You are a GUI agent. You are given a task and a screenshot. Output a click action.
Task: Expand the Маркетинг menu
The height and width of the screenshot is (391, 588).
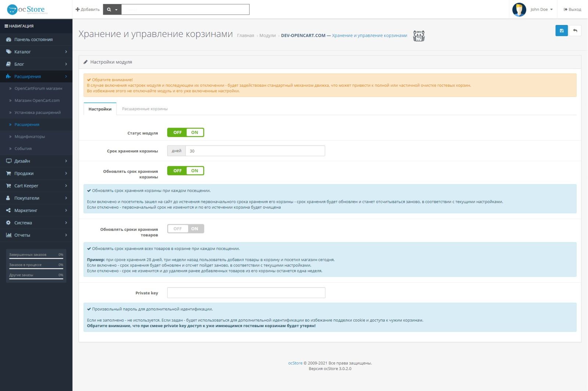pos(36,211)
